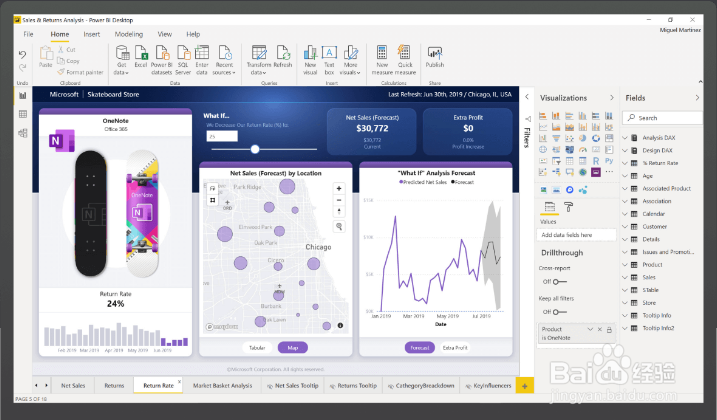Click the Paste icon
717x420 pixels.
coord(46,54)
